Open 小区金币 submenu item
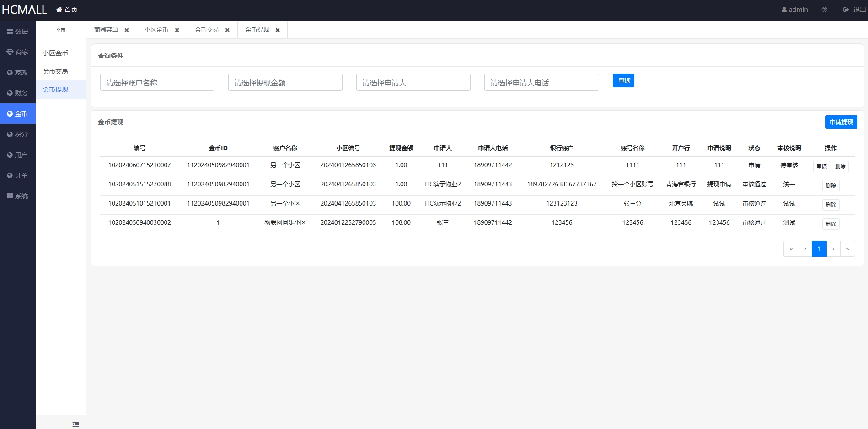 (x=61, y=53)
